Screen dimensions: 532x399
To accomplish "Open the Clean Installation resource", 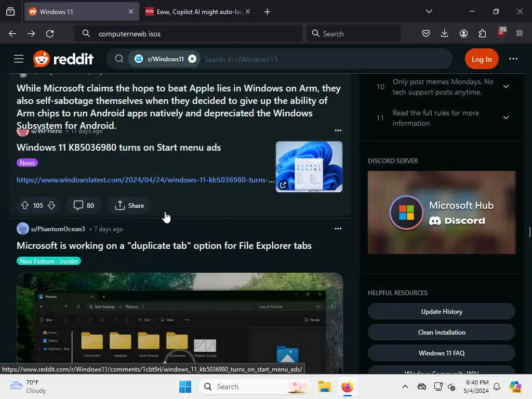I will (x=442, y=332).
